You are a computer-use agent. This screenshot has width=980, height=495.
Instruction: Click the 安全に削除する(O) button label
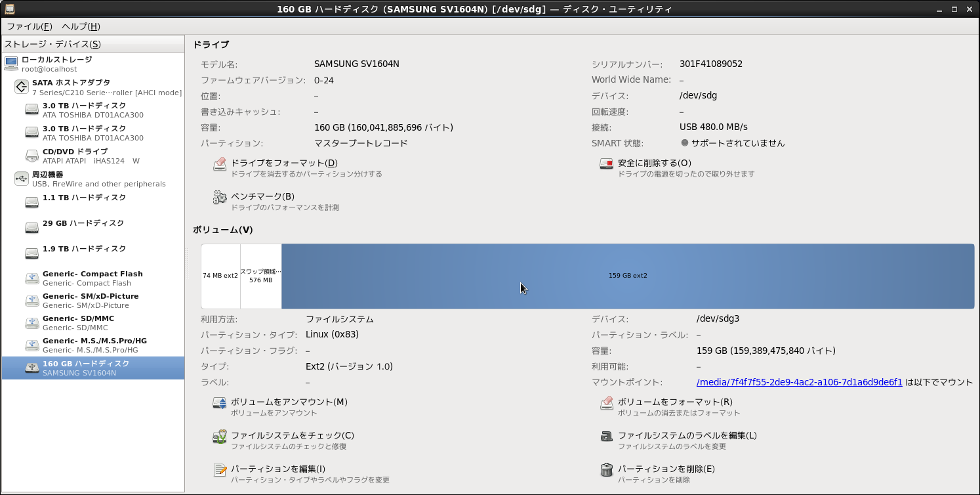(x=655, y=163)
